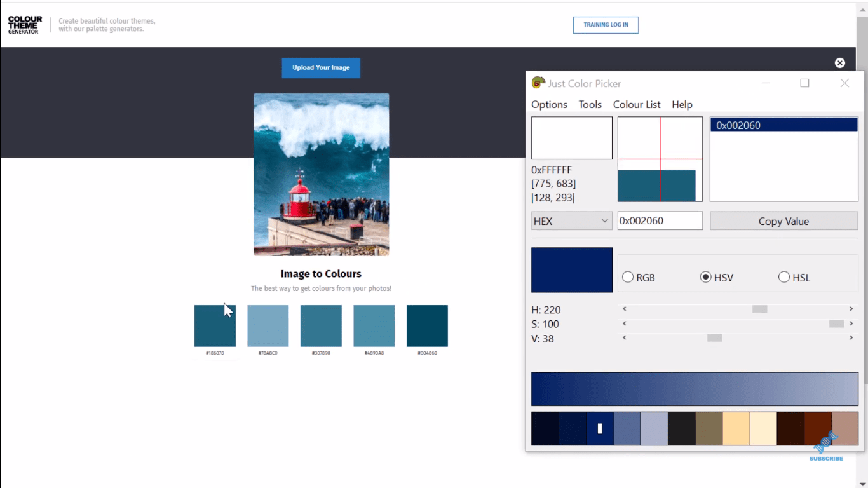The height and width of the screenshot is (488, 868).
Task: Click the darkest navy harmony swatch
Action: [545, 428]
